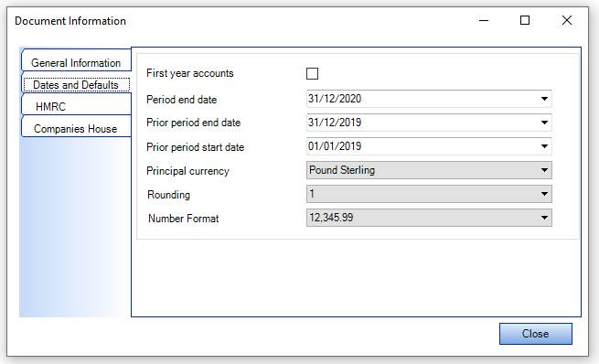Click the First year accounts label
The width and height of the screenshot is (599, 364).
[x=190, y=73]
